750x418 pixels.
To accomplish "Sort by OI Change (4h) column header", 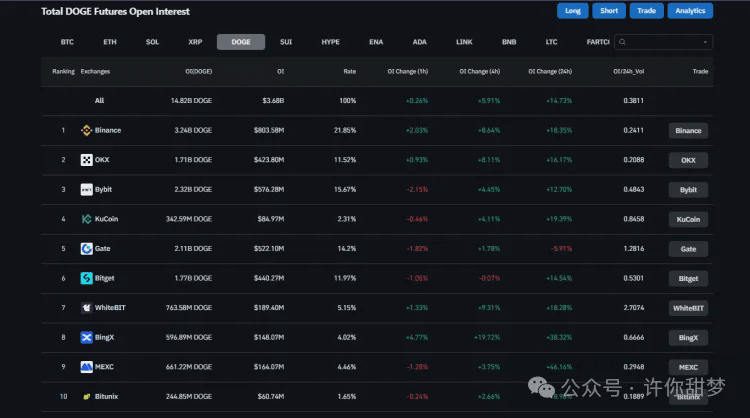I will tap(479, 71).
